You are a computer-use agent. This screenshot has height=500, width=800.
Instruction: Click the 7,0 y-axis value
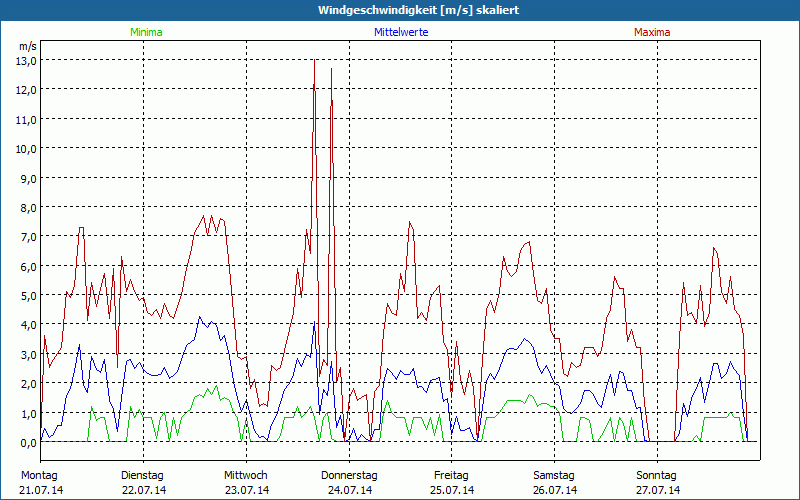pyautogui.click(x=29, y=237)
